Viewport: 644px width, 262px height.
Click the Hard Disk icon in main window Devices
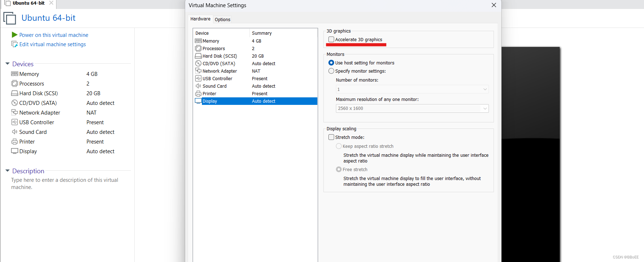[x=15, y=93]
